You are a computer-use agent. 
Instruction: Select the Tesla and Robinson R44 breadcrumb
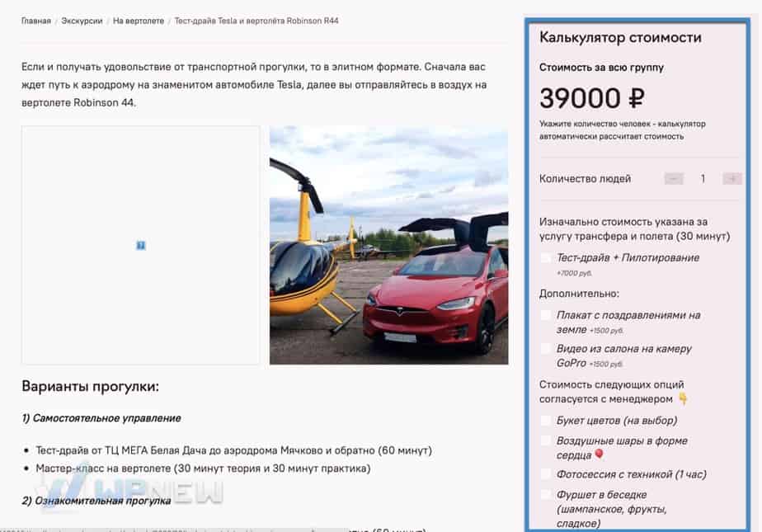256,21
